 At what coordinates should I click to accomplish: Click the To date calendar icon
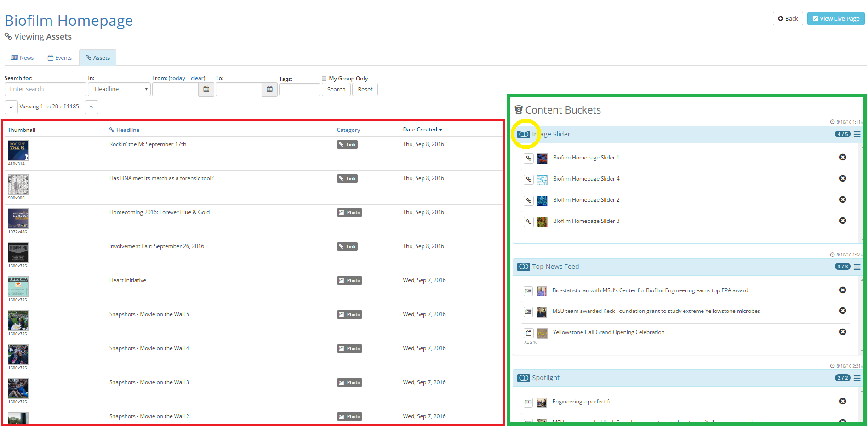tap(269, 89)
